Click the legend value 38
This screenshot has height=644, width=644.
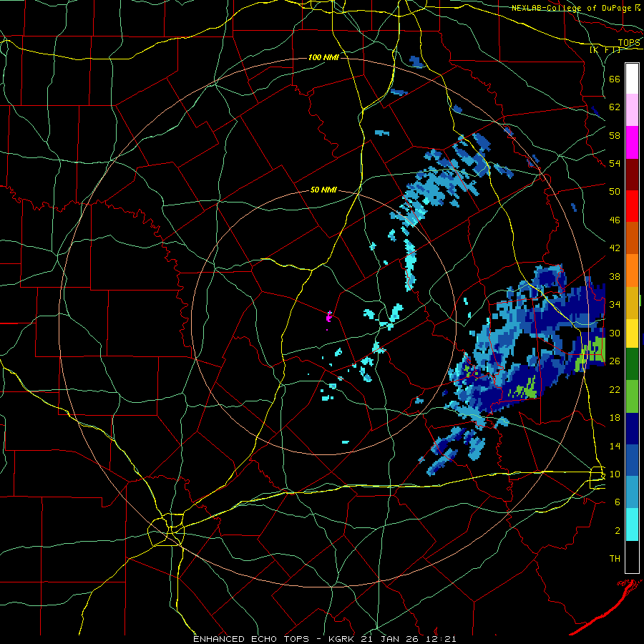pos(615,276)
